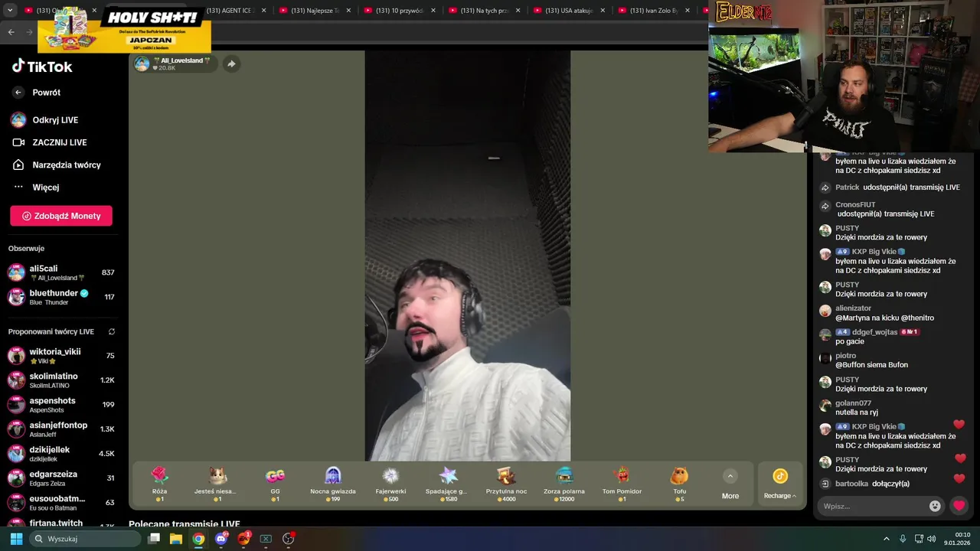This screenshot has height=551, width=980.
Task: Show hidden system tray icons
Action: tap(887, 539)
